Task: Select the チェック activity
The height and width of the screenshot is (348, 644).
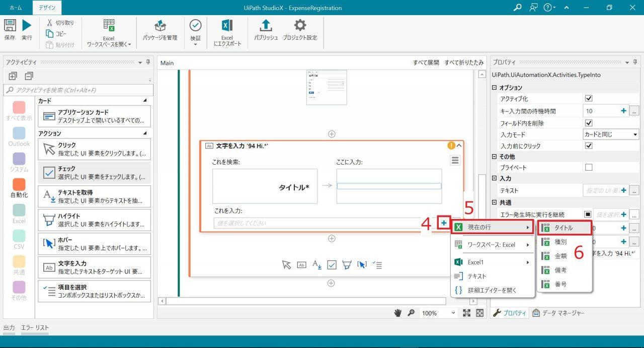Action: [94, 173]
